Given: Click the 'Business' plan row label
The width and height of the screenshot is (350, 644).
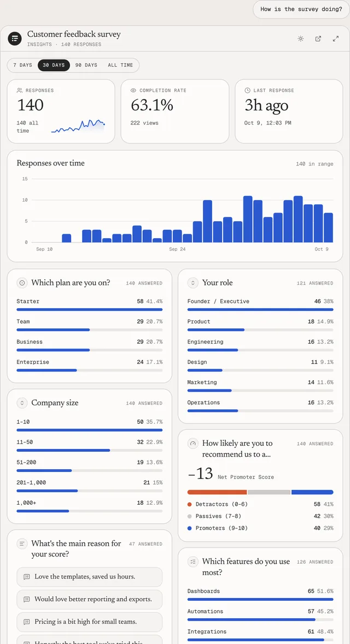Looking at the screenshot, I should [x=30, y=342].
